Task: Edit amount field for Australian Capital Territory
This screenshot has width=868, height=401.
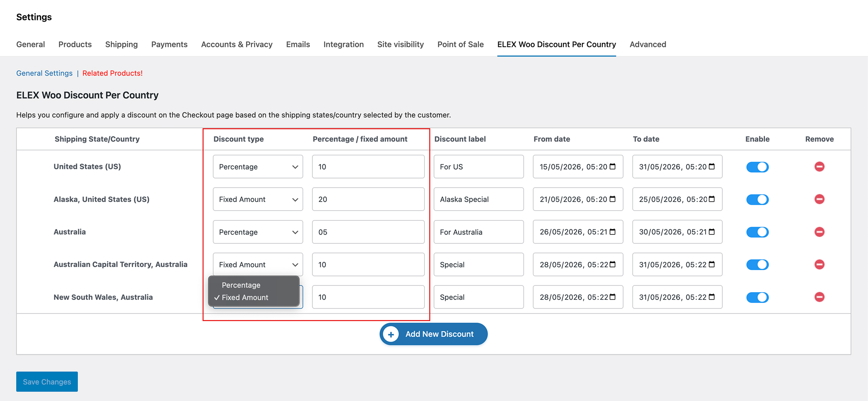Action: pyautogui.click(x=368, y=265)
